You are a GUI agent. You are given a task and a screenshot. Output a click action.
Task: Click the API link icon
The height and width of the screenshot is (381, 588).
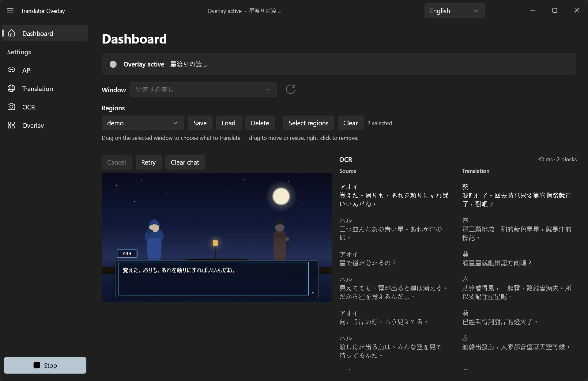click(11, 70)
